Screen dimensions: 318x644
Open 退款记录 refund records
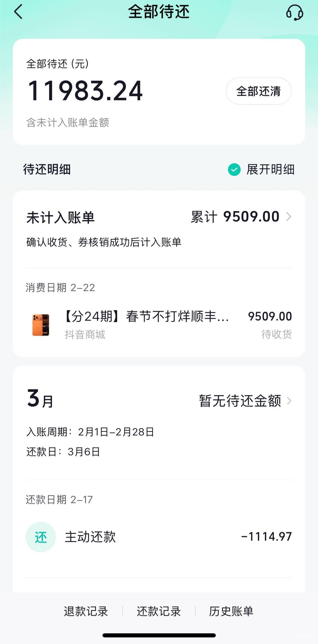tap(86, 611)
